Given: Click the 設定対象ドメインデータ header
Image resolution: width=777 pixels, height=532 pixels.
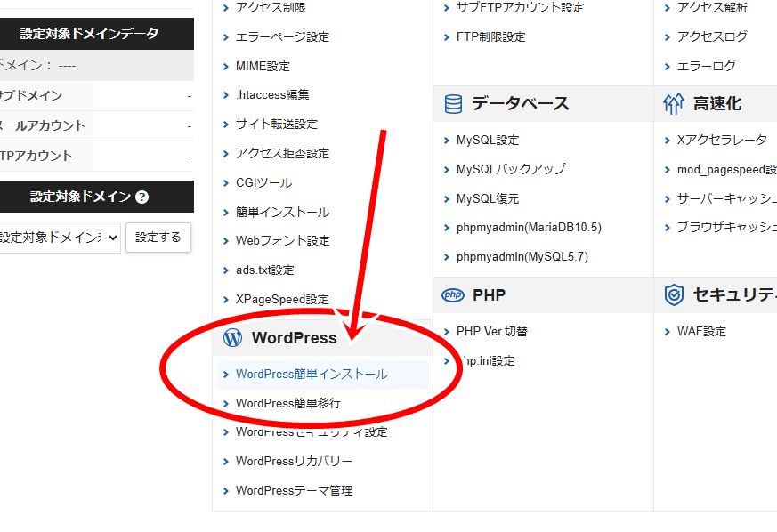Looking at the screenshot, I should point(89,34).
